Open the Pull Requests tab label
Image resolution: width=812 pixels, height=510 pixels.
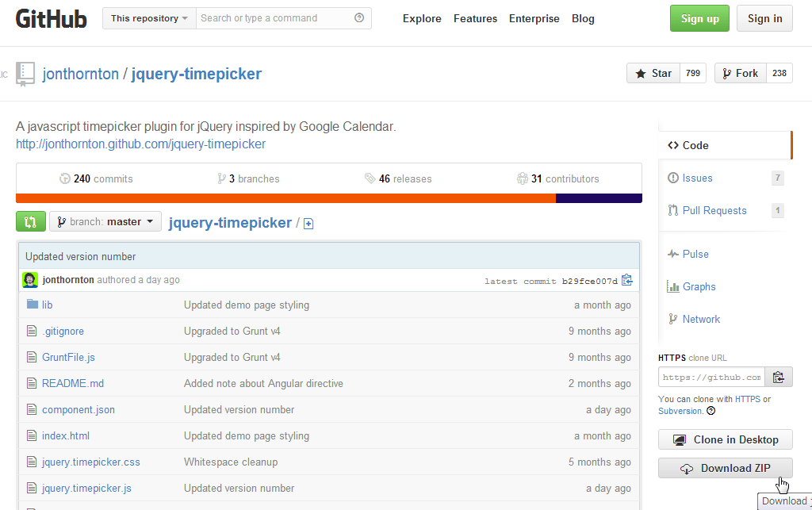pyautogui.click(x=714, y=211)
